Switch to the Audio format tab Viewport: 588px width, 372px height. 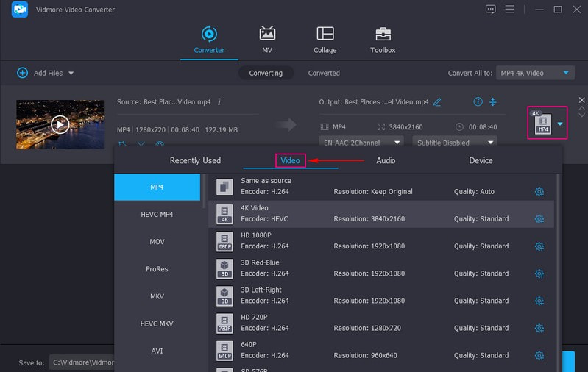(x=386, y=160)
